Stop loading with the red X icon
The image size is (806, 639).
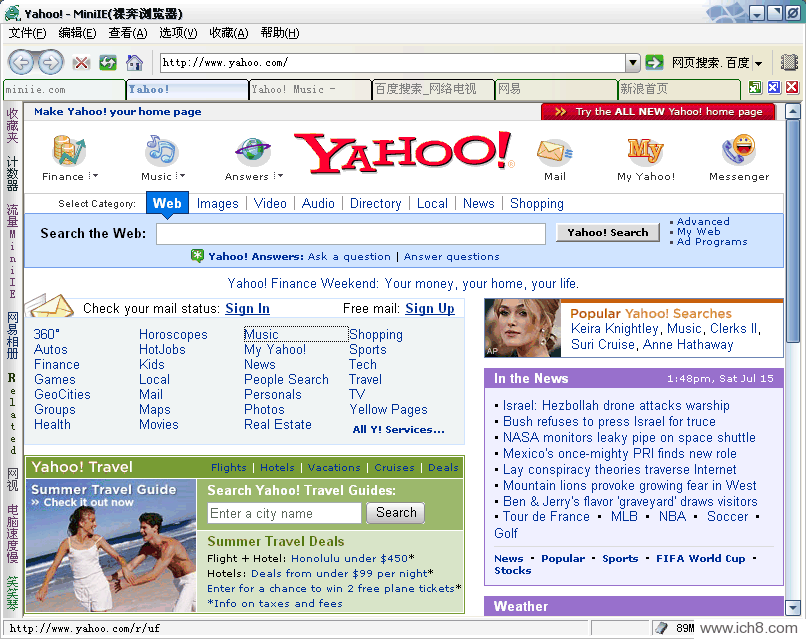81,63
